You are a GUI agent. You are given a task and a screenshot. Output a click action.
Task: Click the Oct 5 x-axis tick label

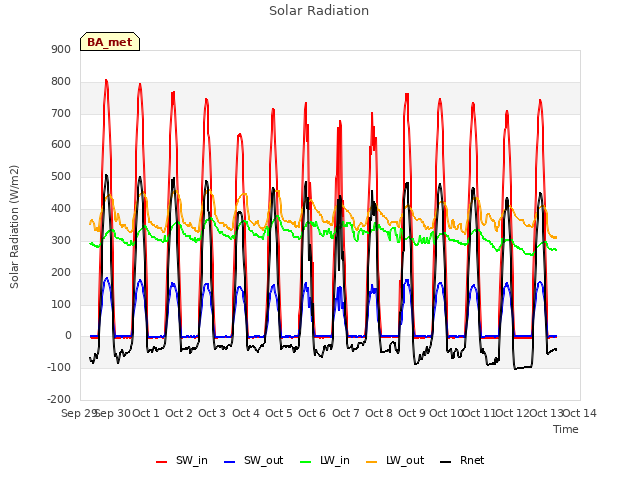point(279,413)
